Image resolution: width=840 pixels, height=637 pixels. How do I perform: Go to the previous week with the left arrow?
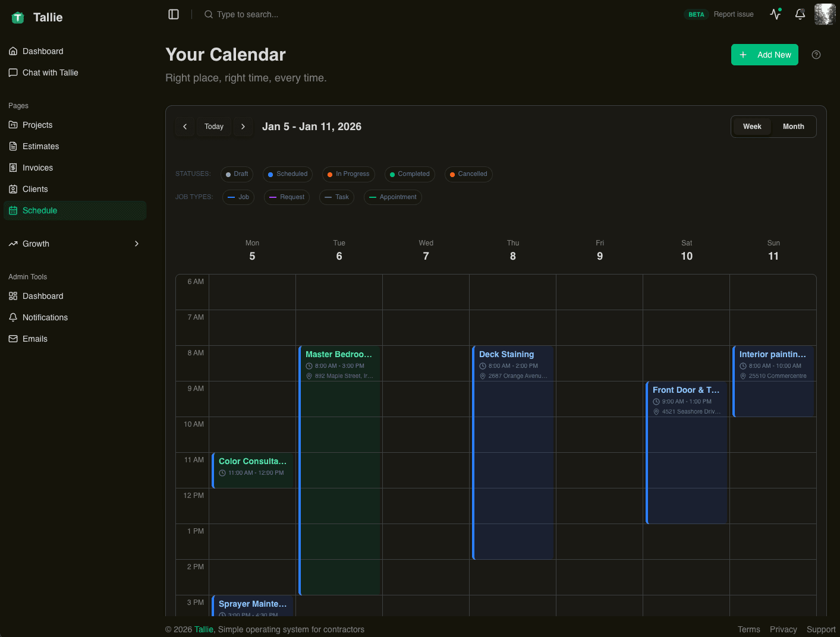[x=185, y=127]
